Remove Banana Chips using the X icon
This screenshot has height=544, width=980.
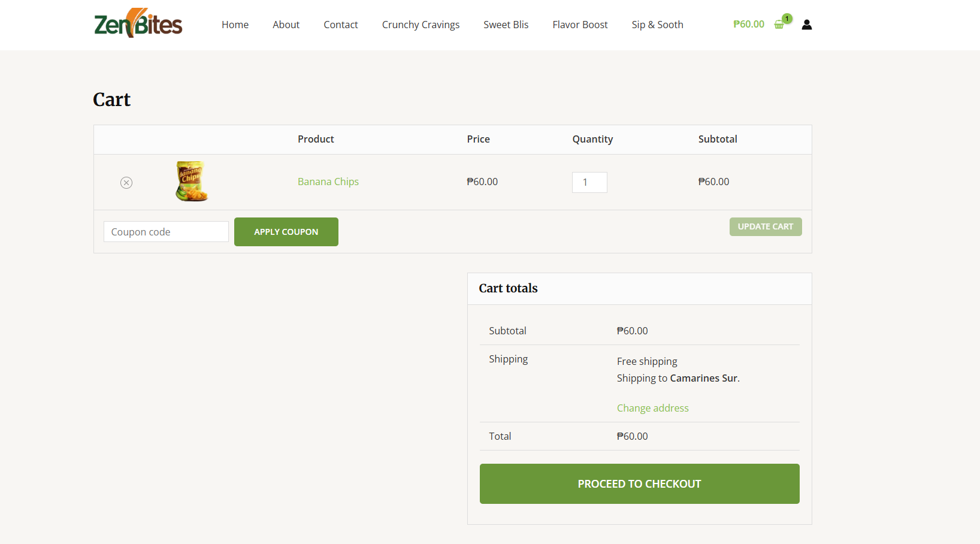126,182
